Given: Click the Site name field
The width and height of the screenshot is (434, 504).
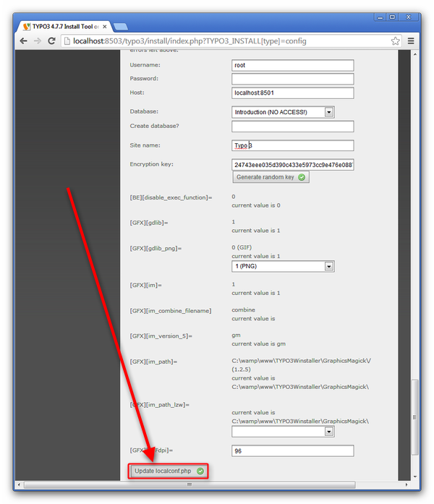Looking at the screenshot, I should [292, 145].
